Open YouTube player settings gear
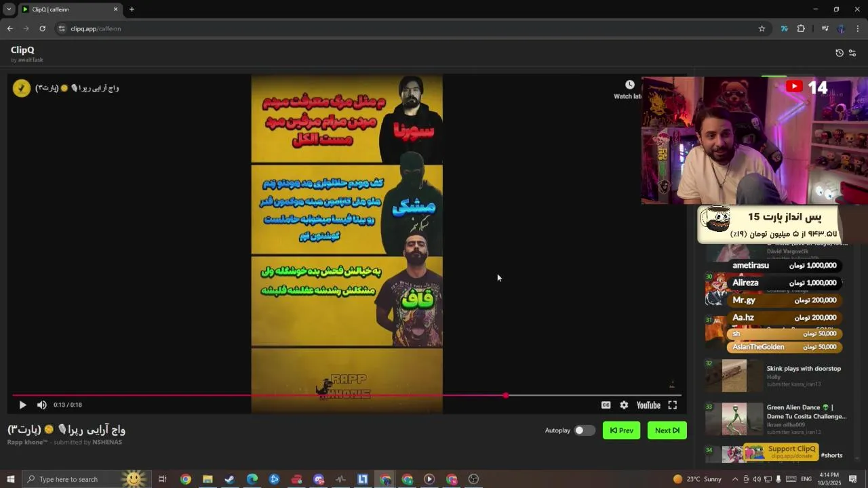 [624, 405]
